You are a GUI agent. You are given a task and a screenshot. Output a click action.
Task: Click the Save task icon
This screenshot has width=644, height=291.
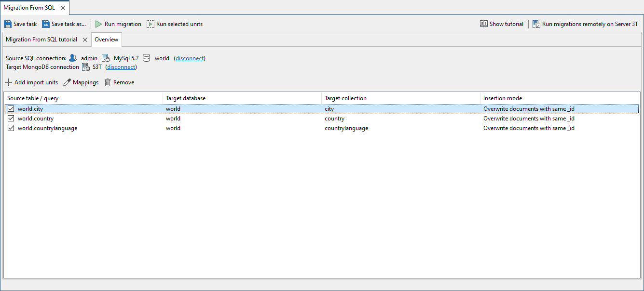(8, 24)
